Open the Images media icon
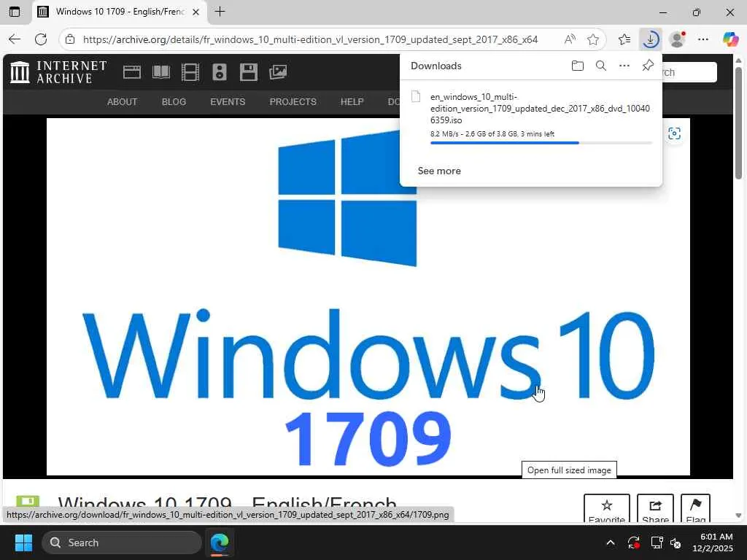747x560 pixels. tap(278, 72)
